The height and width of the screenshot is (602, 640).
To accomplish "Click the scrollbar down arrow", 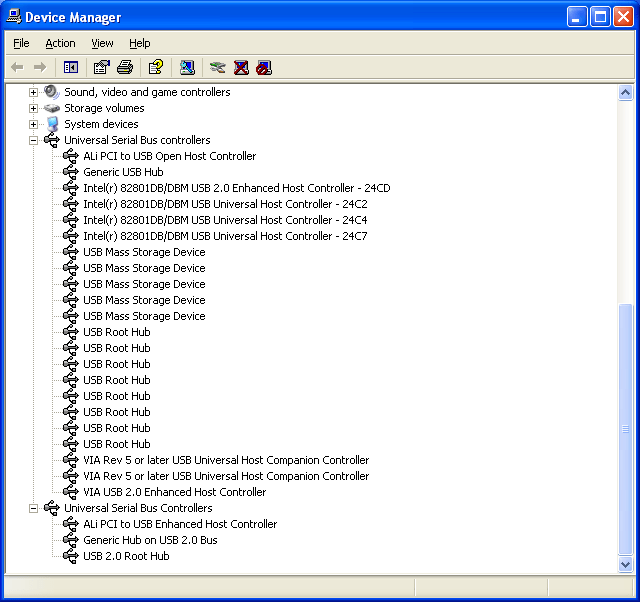I will 625,565.
